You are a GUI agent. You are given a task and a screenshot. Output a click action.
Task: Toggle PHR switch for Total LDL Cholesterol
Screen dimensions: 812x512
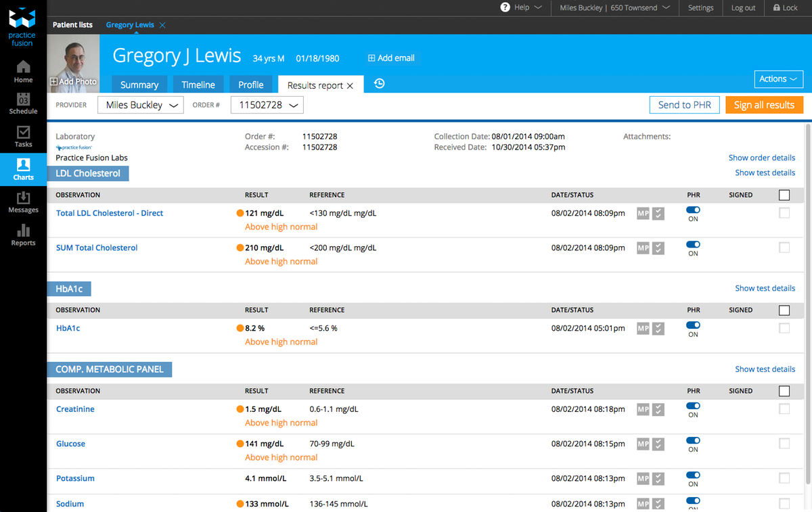pyautogui.click(x=693, y=210)
